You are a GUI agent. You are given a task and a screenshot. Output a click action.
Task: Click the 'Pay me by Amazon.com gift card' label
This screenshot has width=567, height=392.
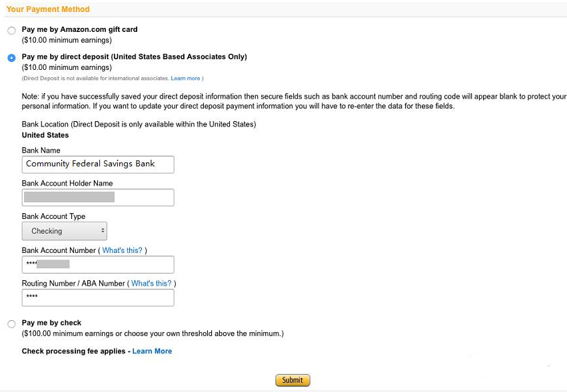(79, 30)
